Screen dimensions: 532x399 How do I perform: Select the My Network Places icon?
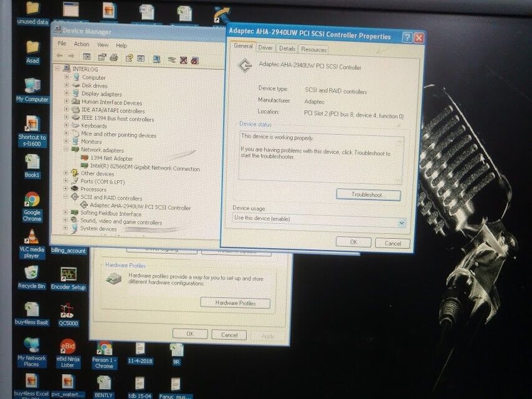click(31, 352)
